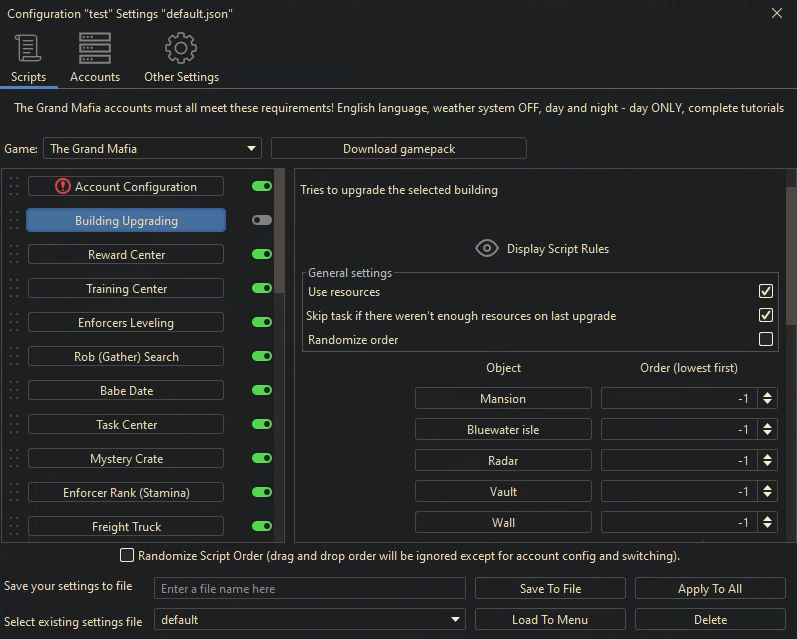Viewport: 797px width, 639px height.
Task: Grab the drag handle beside Building Upgrading
Action: click(14, 220)
